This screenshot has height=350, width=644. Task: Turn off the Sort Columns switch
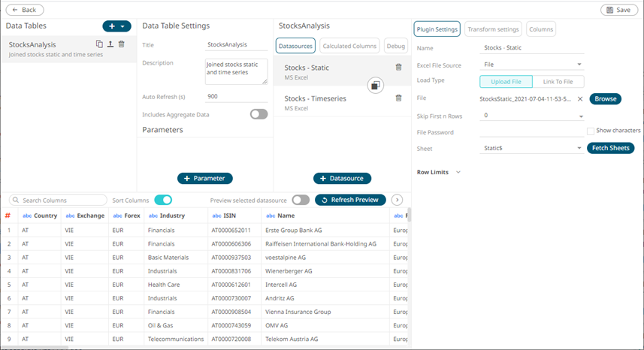coord(163,200)
